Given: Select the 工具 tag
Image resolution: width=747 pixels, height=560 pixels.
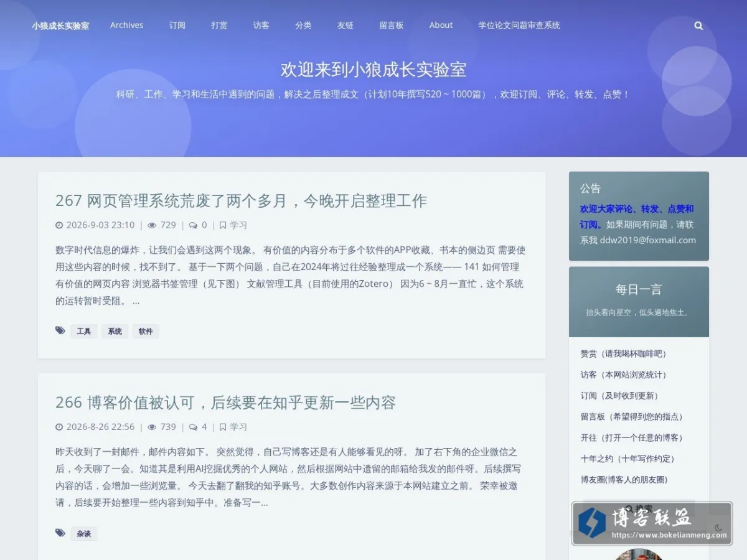Looking at the screenshot, I should tap(84, 331).
